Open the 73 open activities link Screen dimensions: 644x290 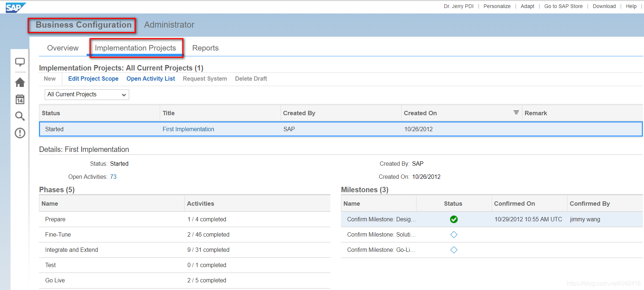pos(114,177)
